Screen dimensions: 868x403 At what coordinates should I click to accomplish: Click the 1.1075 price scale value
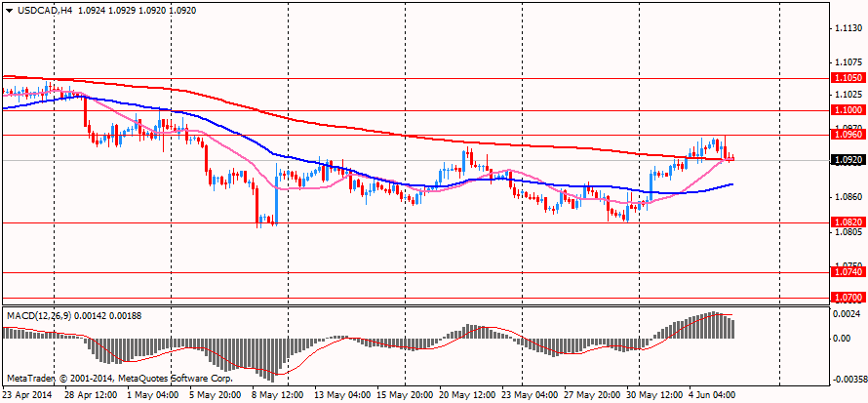click(849, 62)
